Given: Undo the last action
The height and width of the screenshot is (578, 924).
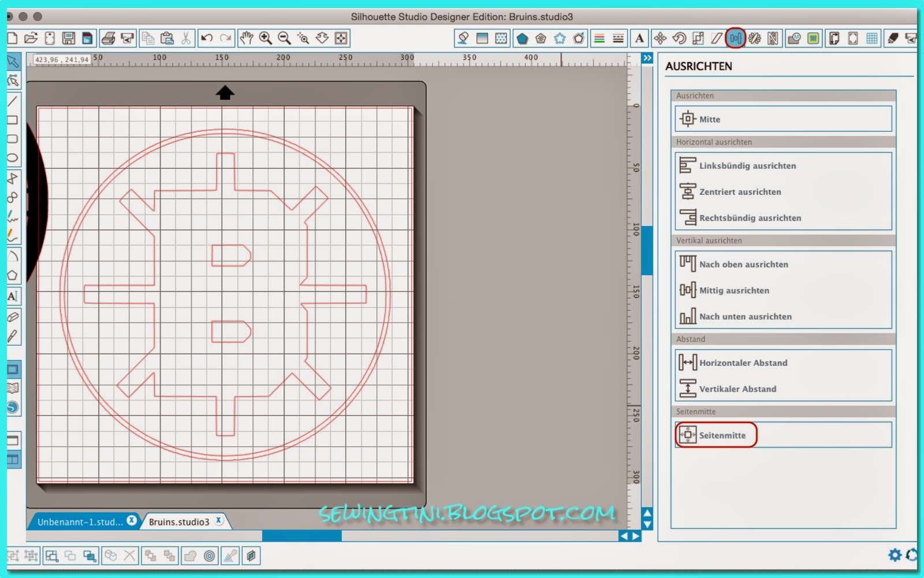Looking at the screenshot, I should (x=207, y=39).
